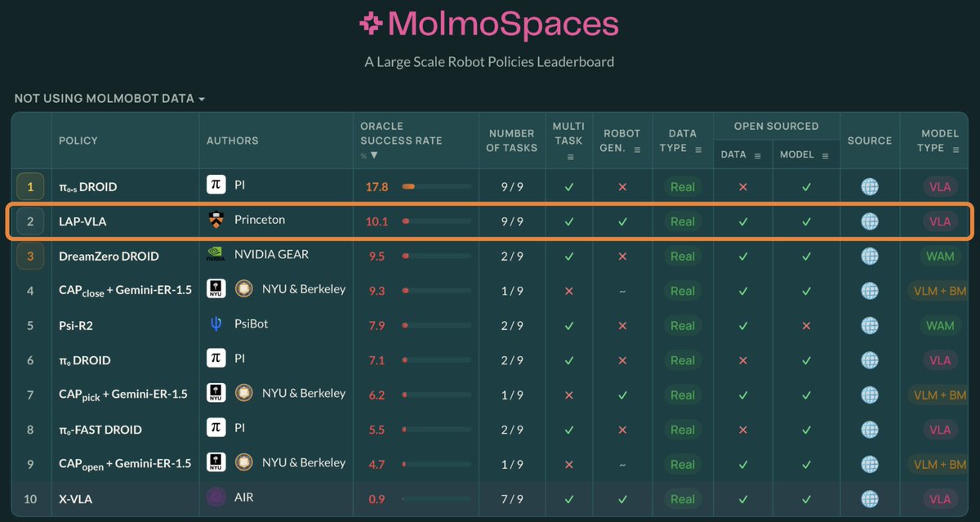This screenshot has width=980, height=522.
Task: Open the Open Sourced Data filter
Action: click(x=758, y=155)
